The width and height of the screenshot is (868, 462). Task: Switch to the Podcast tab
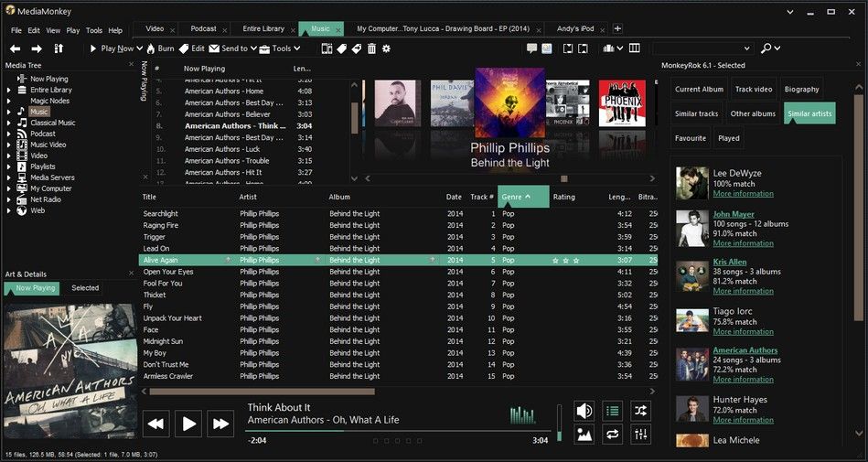[x=203, y=28]
